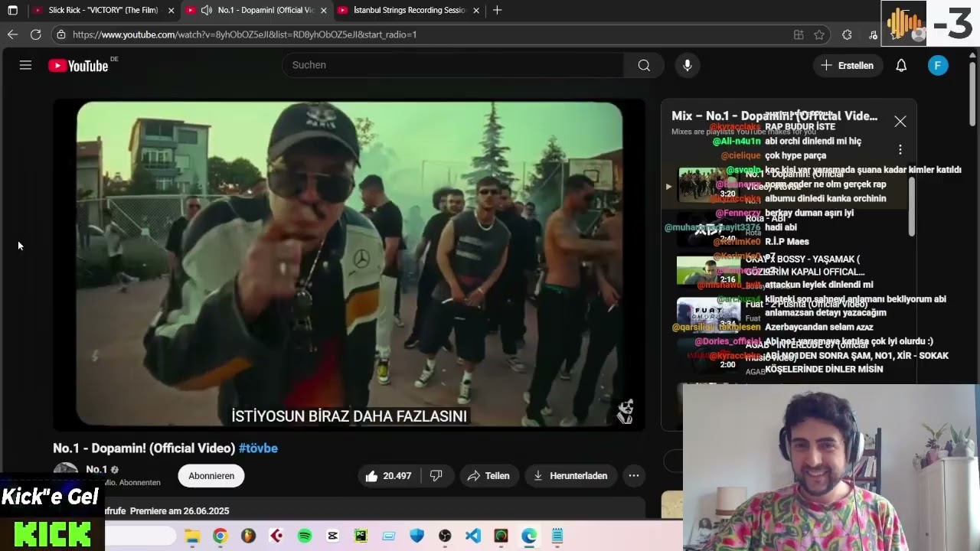Close the Slick Rick VICTORY tab

(x=171, y=11)
